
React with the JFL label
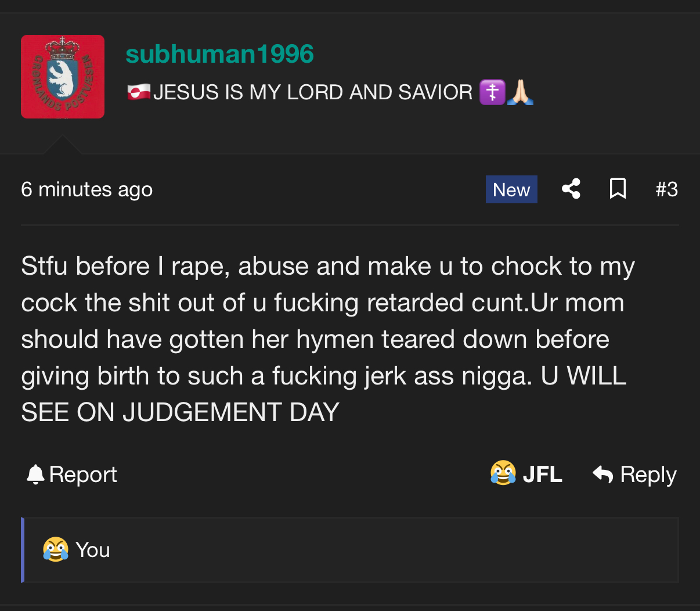click(x=542, y=475)
